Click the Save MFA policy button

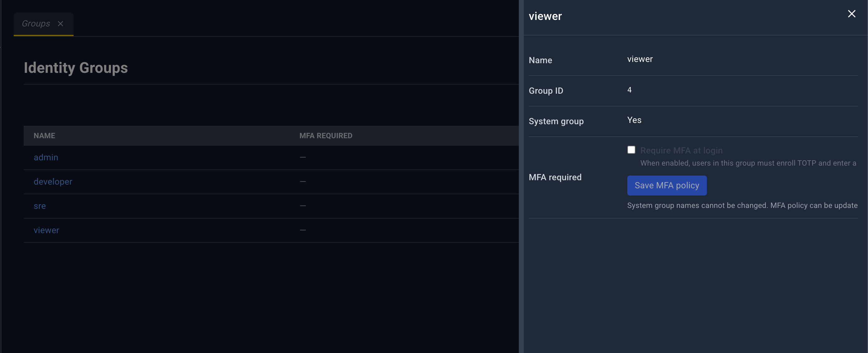coord(667,186)
